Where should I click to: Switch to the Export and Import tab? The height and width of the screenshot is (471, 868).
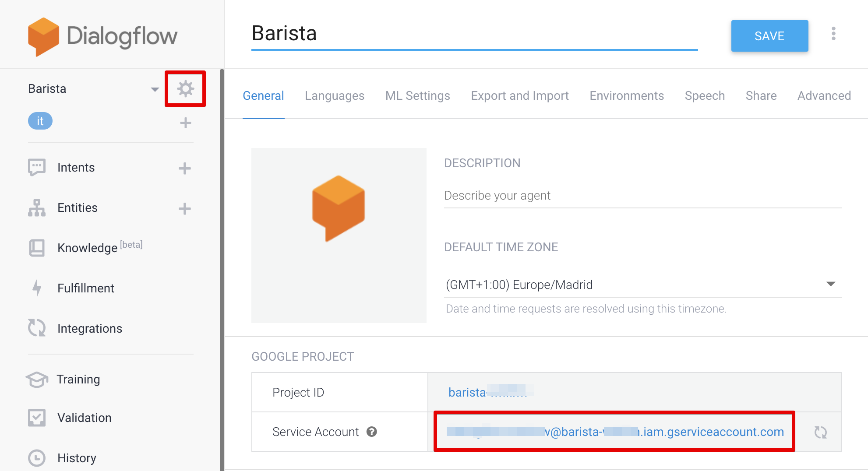(520, 96)
